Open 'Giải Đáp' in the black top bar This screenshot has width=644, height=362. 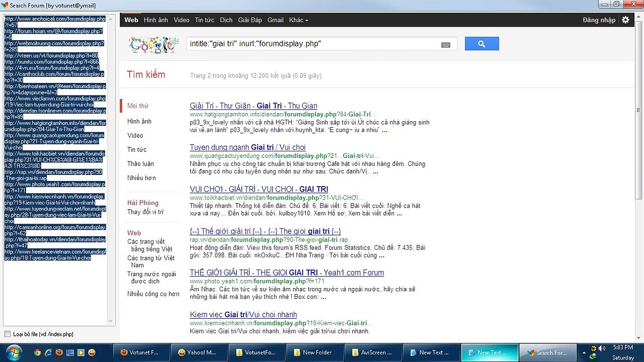(x=250, y=20)
